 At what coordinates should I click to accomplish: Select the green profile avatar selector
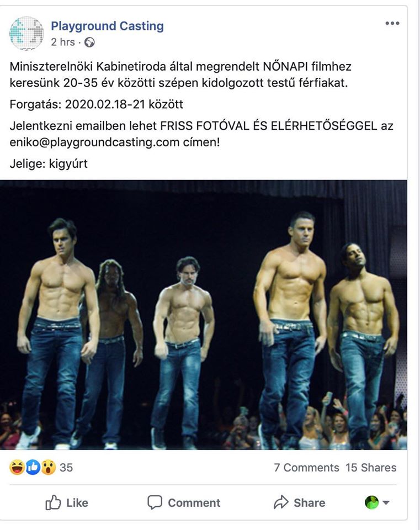371,502
